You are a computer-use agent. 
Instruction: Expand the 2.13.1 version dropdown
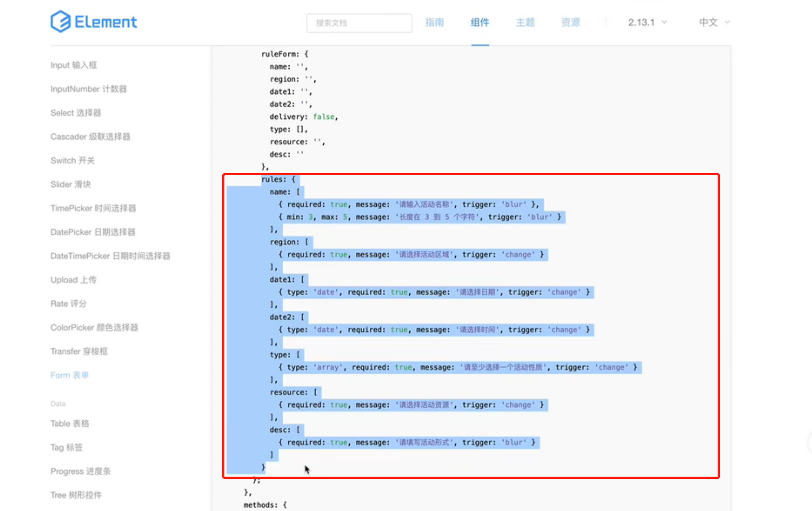[647, 22]
